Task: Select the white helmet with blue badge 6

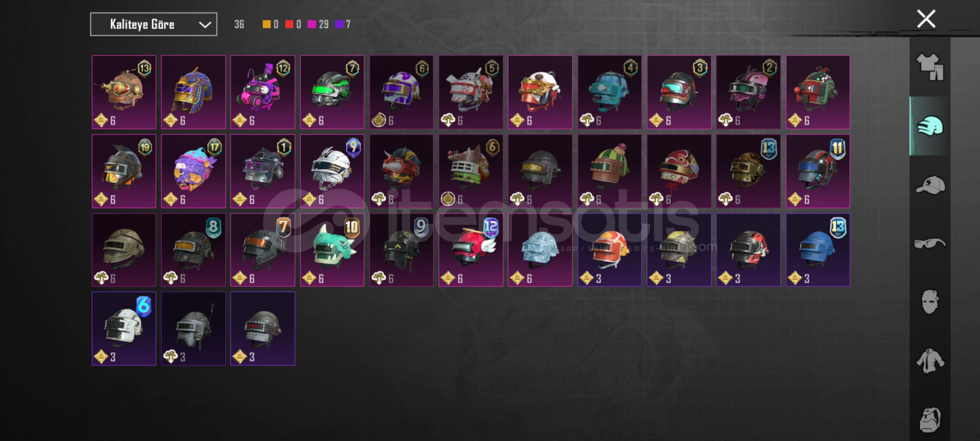Action: (x=124, y=329)
